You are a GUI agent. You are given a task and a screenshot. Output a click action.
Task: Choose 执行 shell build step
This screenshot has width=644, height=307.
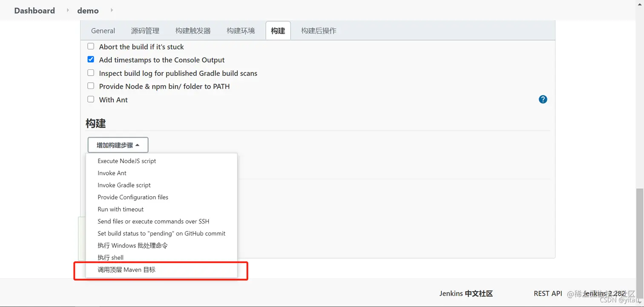161,258
